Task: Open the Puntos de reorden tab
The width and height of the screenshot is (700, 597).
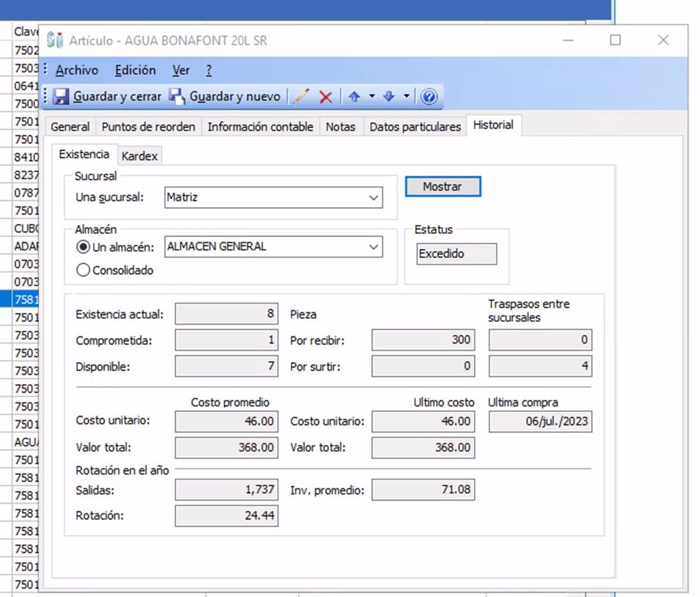Action: (x=148, y=127)
